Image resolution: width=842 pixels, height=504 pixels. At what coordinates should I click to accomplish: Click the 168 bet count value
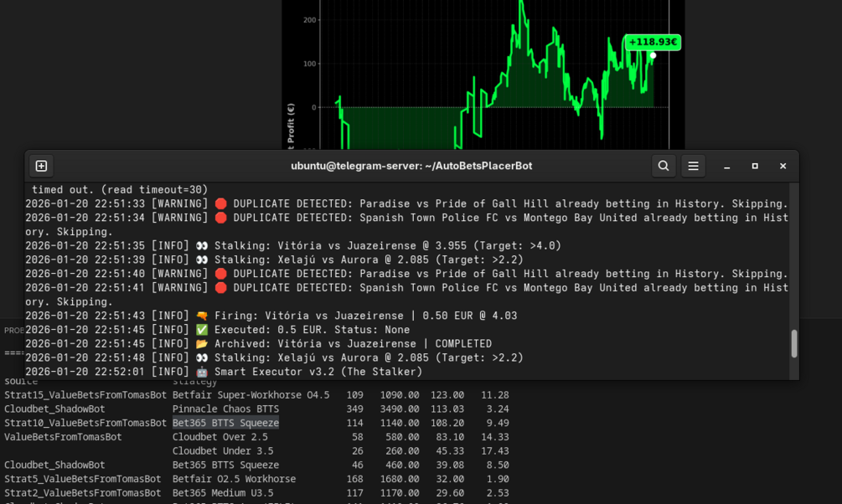(354, 479)
